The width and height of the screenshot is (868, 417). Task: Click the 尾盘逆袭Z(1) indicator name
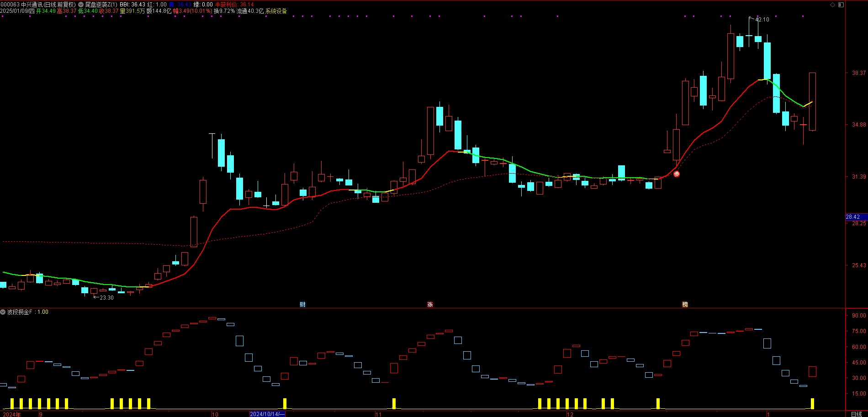coord(101,5)
